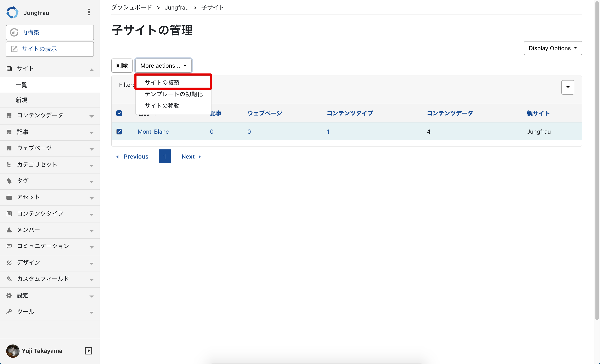
Task: Toggle the Mont-Blanc site checkbox
Action: click(120, 132)
